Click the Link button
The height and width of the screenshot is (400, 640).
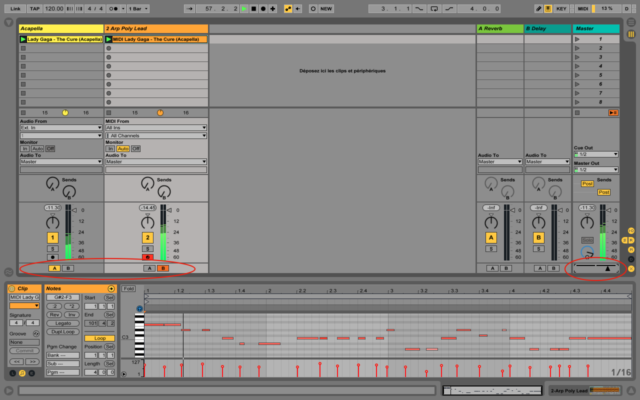[x=15, y=9]
